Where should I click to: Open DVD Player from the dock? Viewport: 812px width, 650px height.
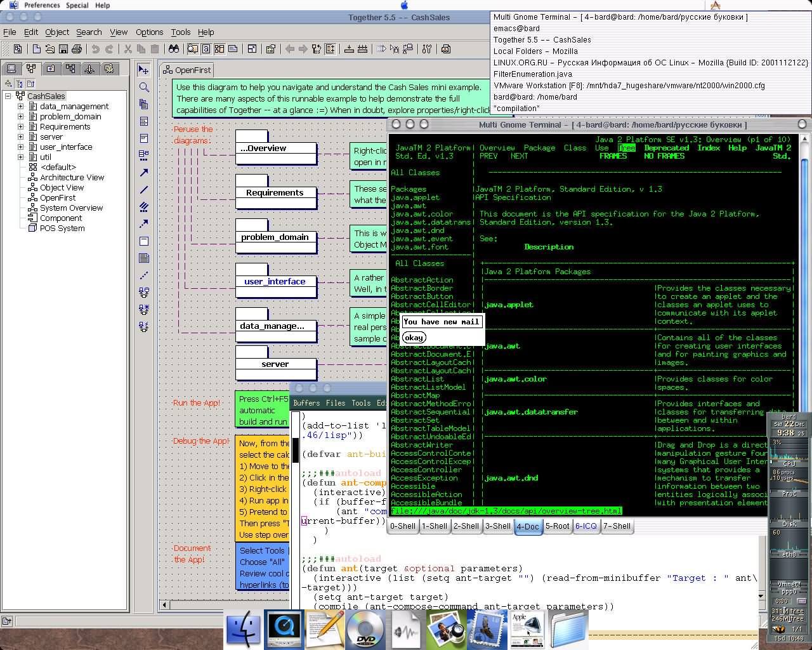[x=365, y=630]
